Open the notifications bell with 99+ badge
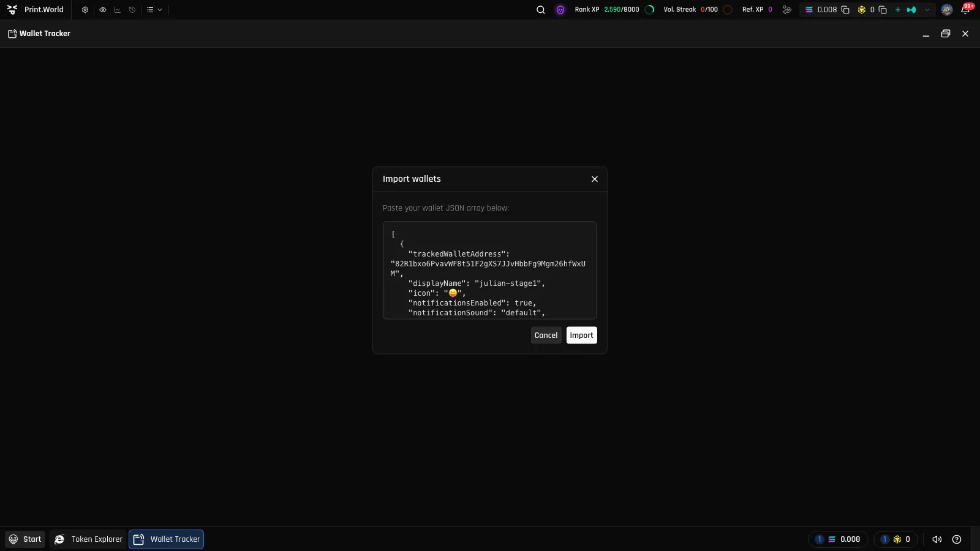 [x=967, y=9]
